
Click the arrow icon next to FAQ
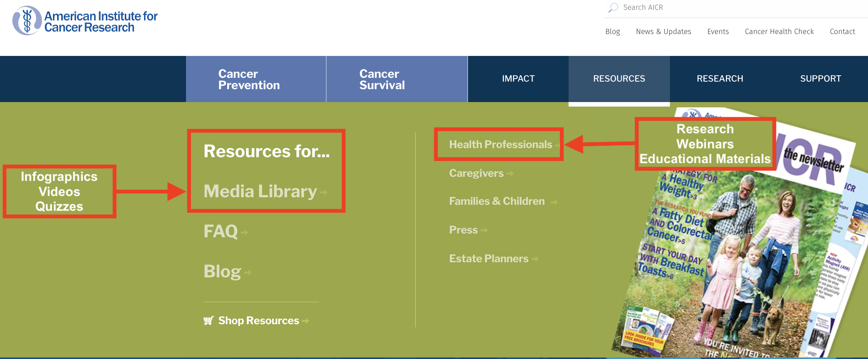244,232
